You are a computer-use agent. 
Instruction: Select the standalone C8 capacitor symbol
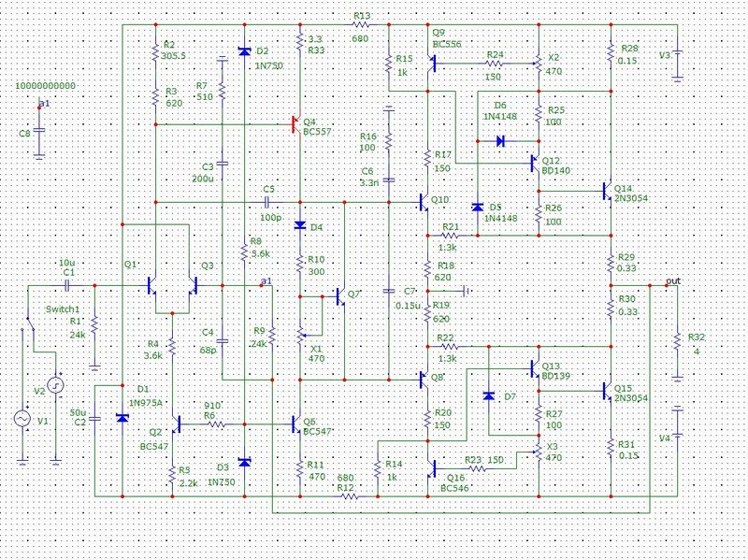tap(39, 131)
